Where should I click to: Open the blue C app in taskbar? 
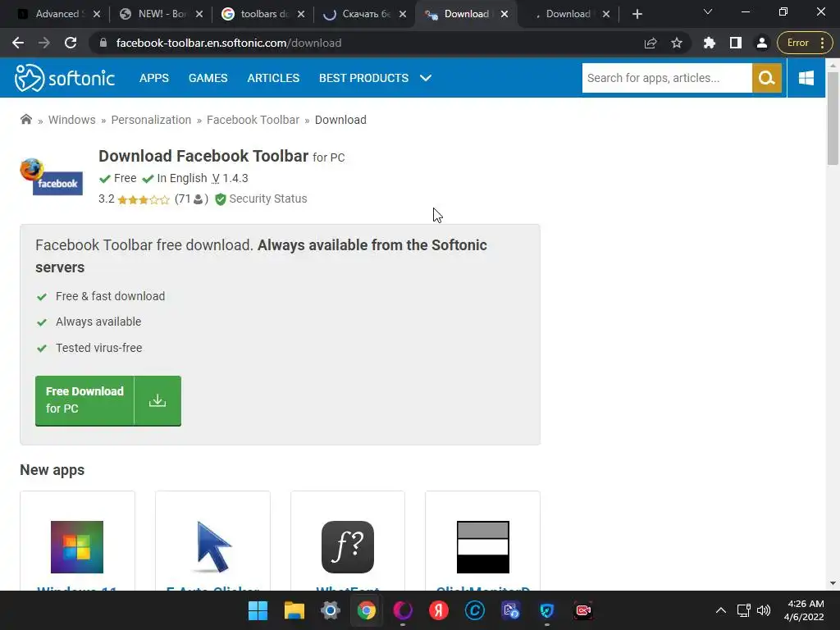475,610
